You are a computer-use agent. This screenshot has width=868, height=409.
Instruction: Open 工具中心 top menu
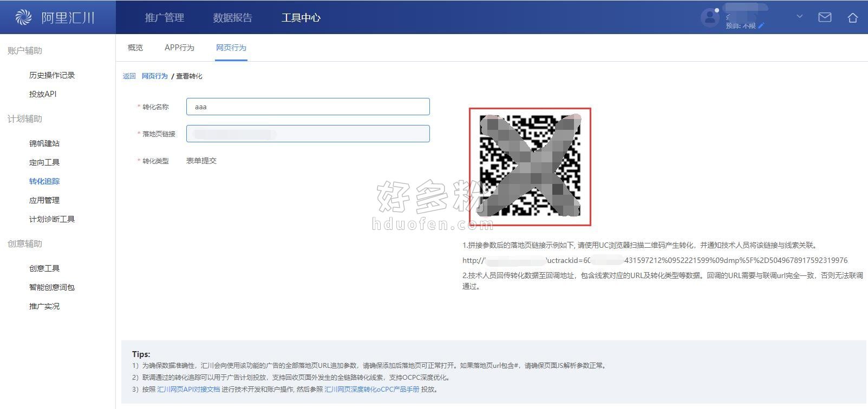coord(301,17)
